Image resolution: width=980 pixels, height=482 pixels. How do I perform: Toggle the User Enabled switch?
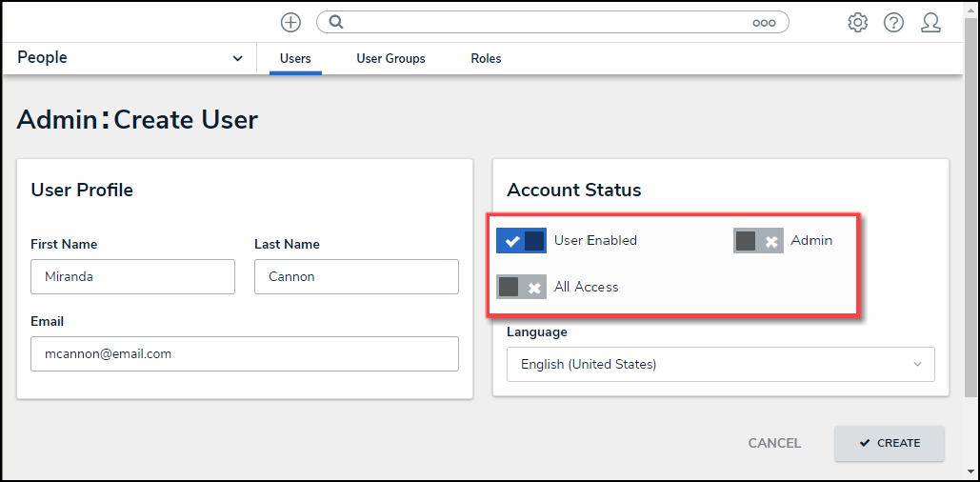(521, 241)
